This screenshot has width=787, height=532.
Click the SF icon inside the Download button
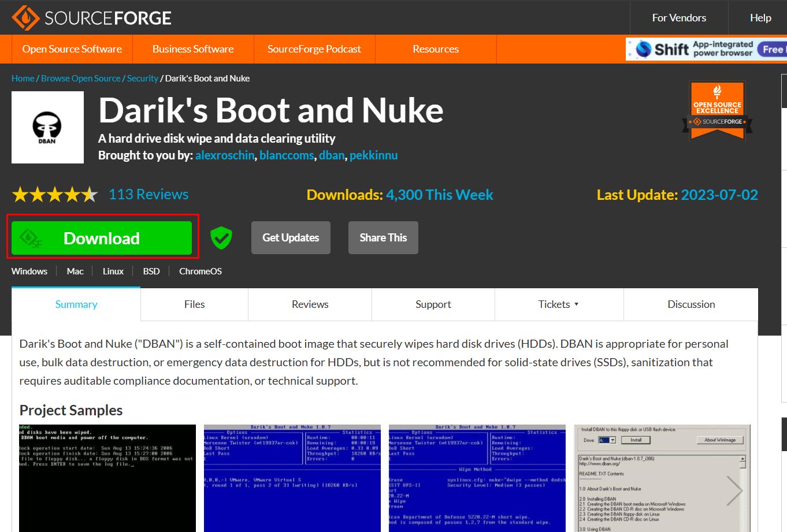pyautogui.click(x=28, y=237)
